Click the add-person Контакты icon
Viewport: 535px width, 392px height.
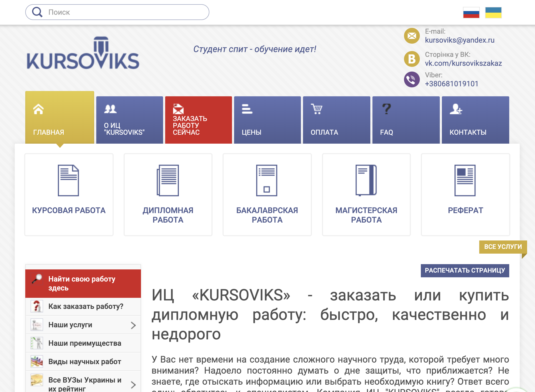click(456, 109)
